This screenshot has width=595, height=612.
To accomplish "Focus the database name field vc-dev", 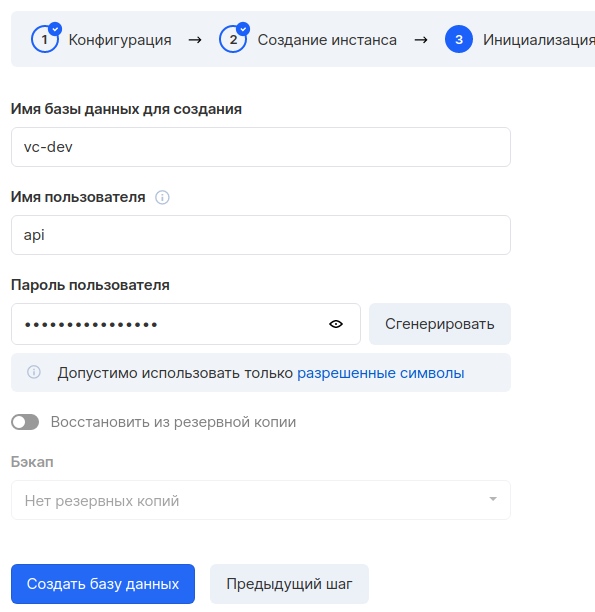I will (x=261, y=147).
